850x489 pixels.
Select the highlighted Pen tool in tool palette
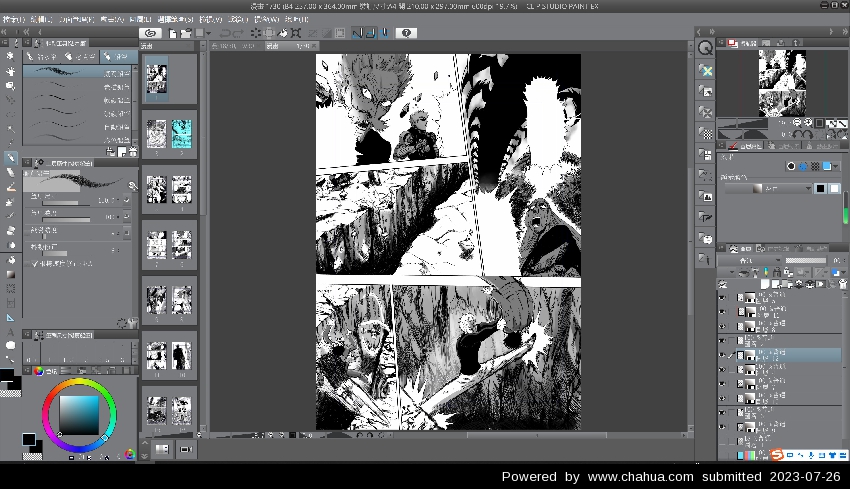[x=10, y=158]
